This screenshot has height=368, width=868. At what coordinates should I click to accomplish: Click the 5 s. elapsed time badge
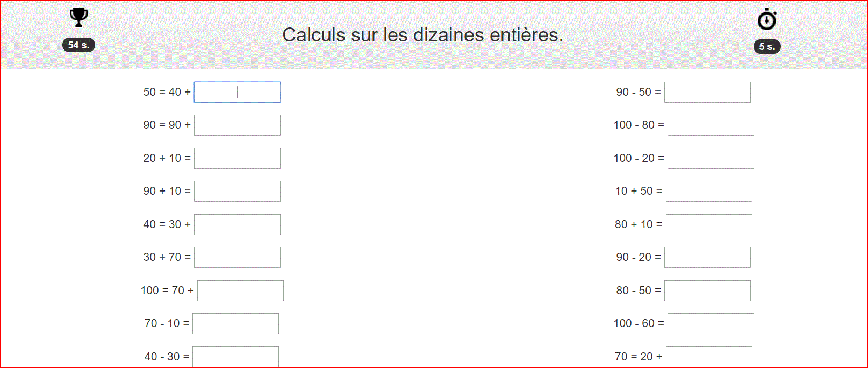(767, 47)
